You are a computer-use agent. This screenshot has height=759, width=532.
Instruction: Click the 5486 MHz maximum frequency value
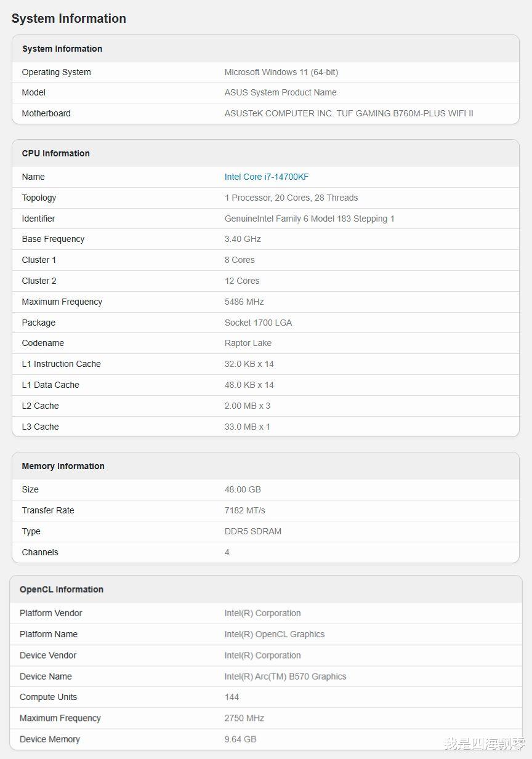[244, 302]
